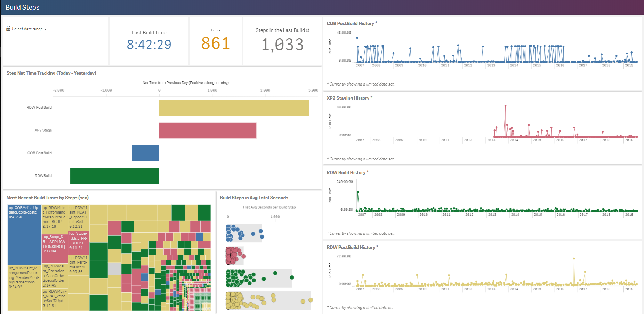Click the Step Net Time Tracking chart title

click(51, 73)
